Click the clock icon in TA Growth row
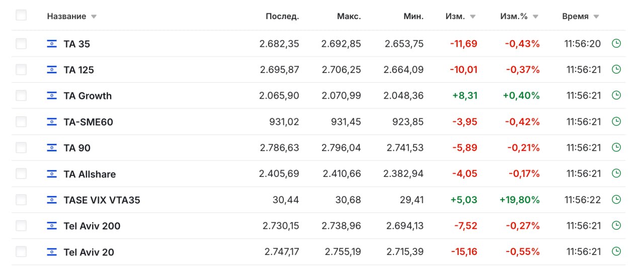The height and width of the screenshot is (272, 644). tap(616, 96)
